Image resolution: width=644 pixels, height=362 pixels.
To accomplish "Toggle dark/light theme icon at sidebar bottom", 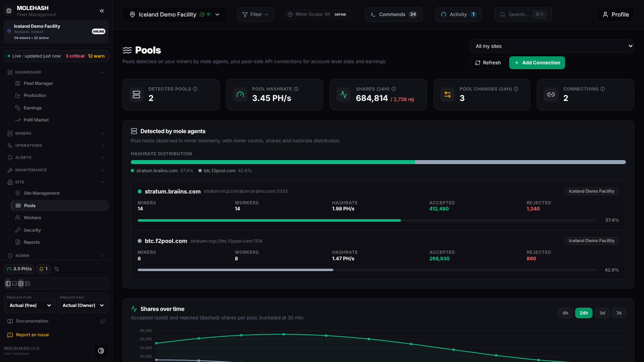I will click(x=101, y=351).
